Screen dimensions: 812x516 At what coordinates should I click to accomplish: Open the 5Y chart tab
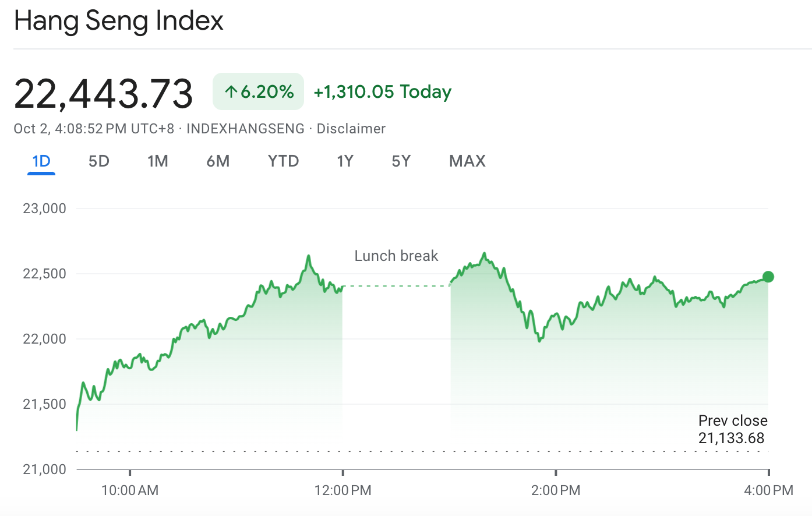[x=401, y=161]
